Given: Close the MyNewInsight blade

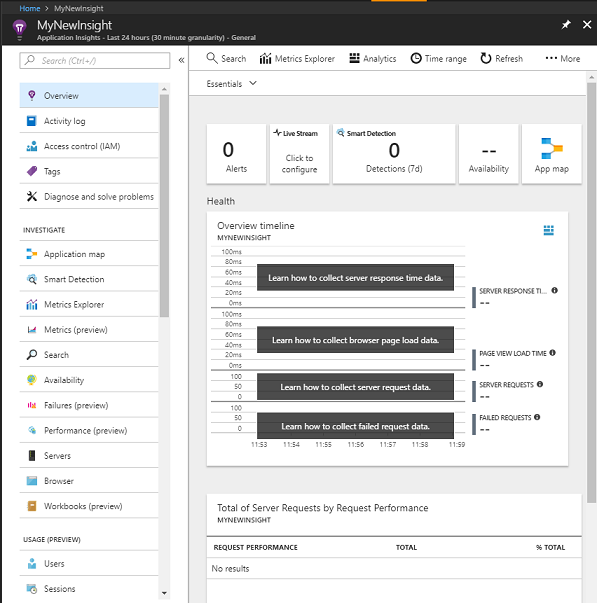Looking at the screenshot, I should tap(587, 25).
